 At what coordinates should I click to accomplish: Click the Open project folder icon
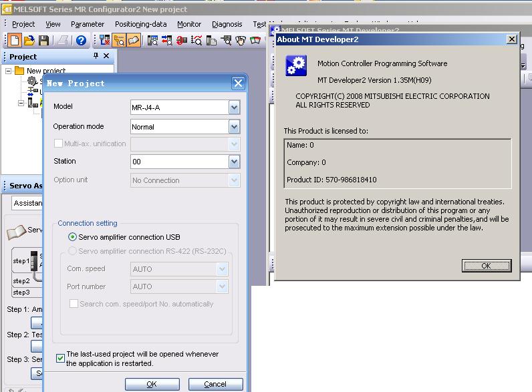[29, 41]
